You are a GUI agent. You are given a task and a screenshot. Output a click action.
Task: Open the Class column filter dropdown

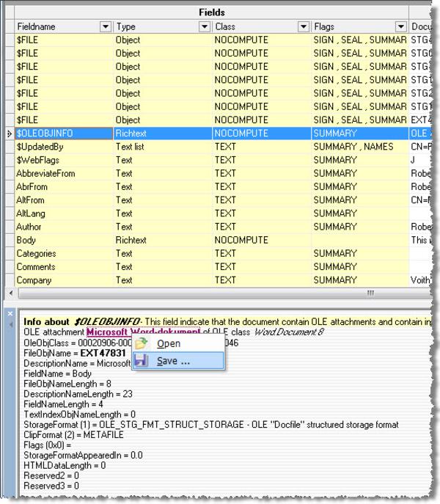[304, 26]
